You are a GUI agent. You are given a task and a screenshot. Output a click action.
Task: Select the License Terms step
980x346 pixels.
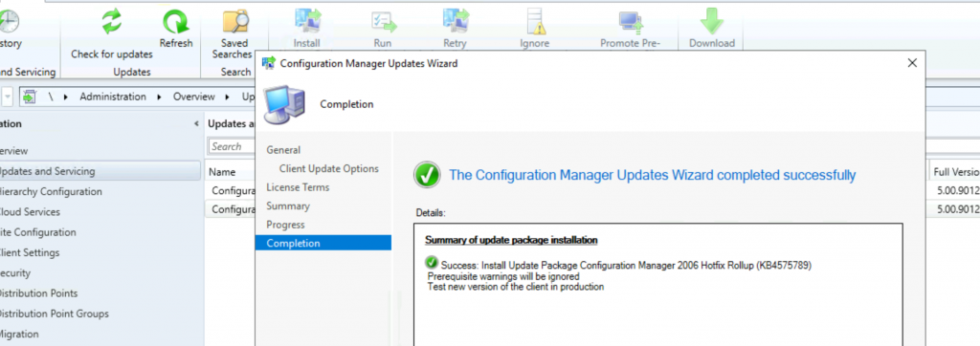pyautogui.click(x=298, y=187)
